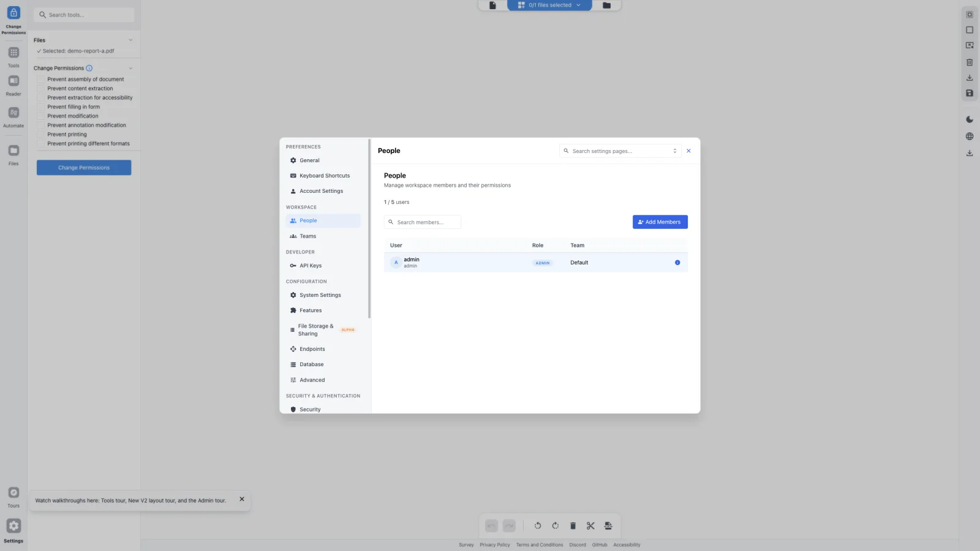The image size is (980, 551).
Task: Click the select all pages icon
Action: [x=970, y=14]
